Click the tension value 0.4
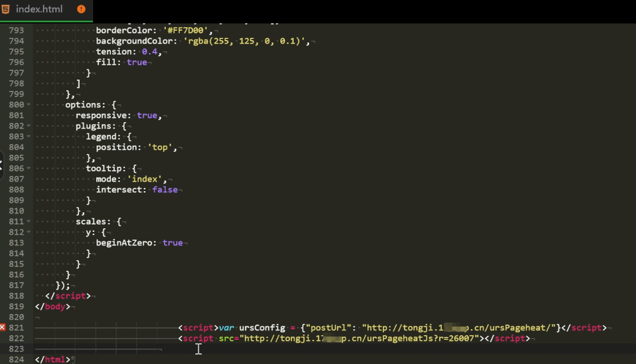 [149, 51]
